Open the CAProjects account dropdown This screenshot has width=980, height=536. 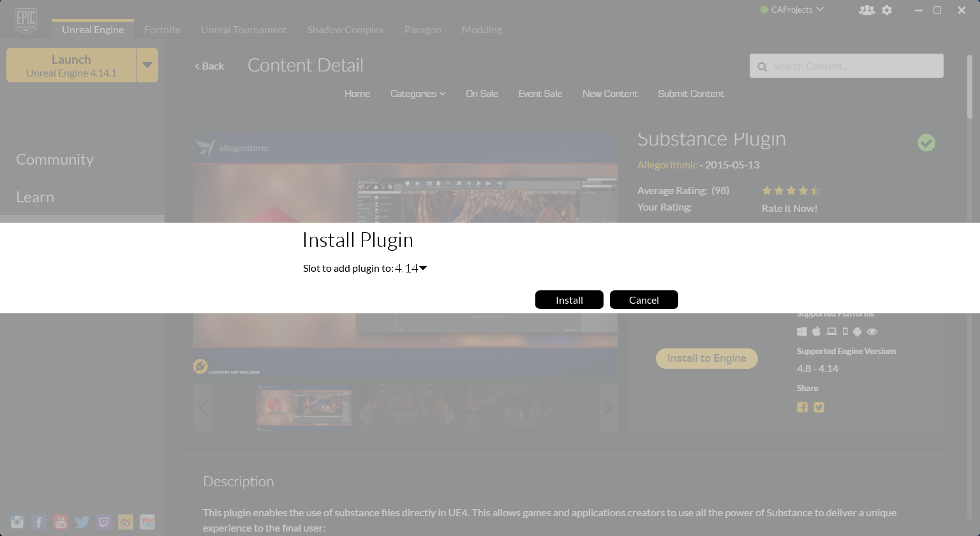pos(792,10)
